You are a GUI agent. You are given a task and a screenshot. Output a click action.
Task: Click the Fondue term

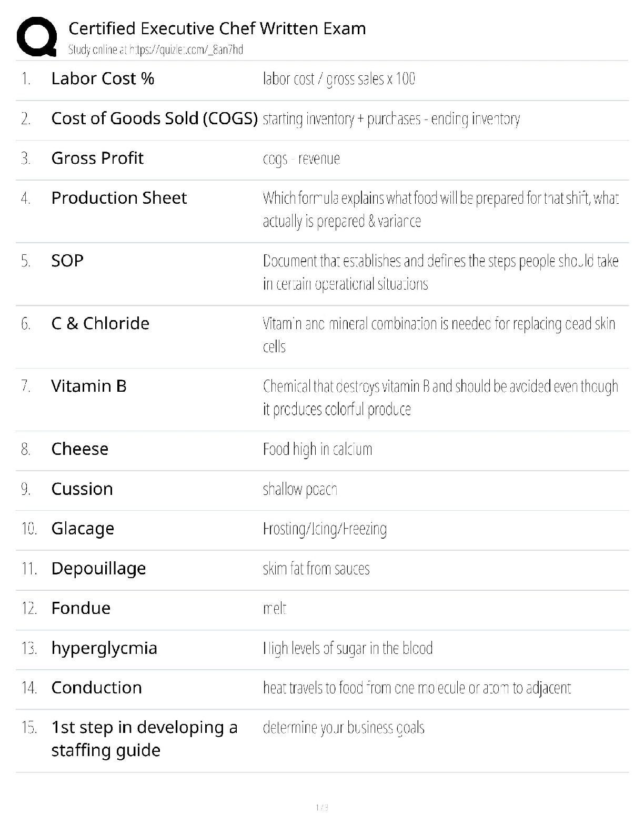coord(80,609)
